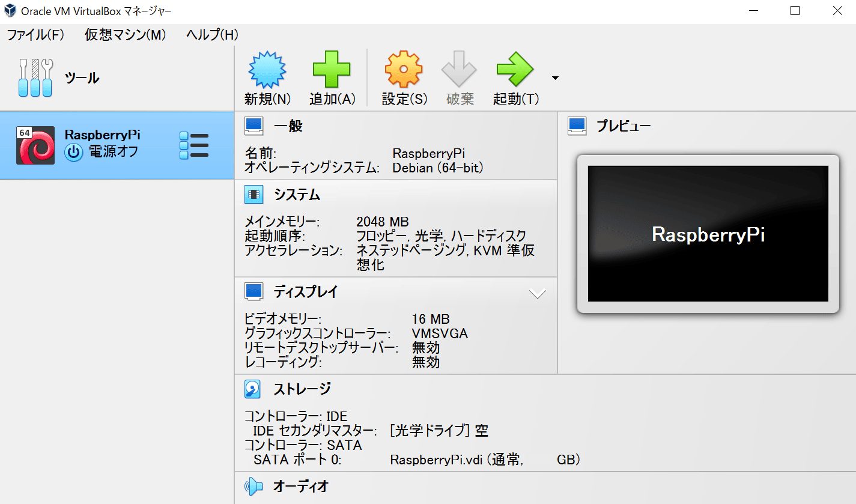Screen dimensions: 856x504
Task: Collapse the ディスプレイ section chevron
Action: click(537, 294)
